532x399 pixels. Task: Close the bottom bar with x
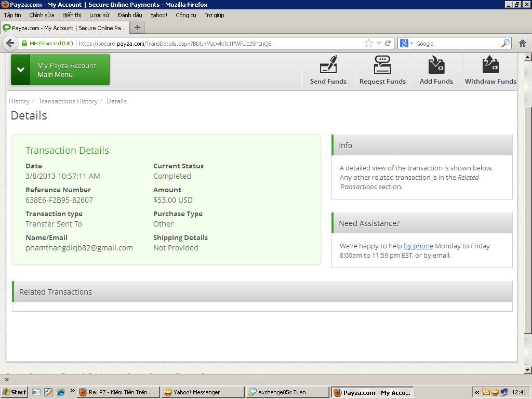[6, 380]
